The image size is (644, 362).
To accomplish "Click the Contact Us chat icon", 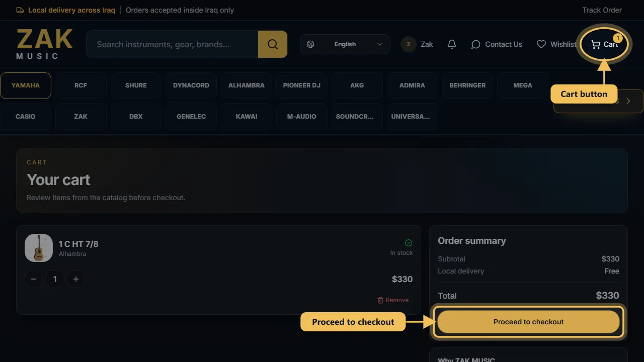I will [x=475, y=44].
